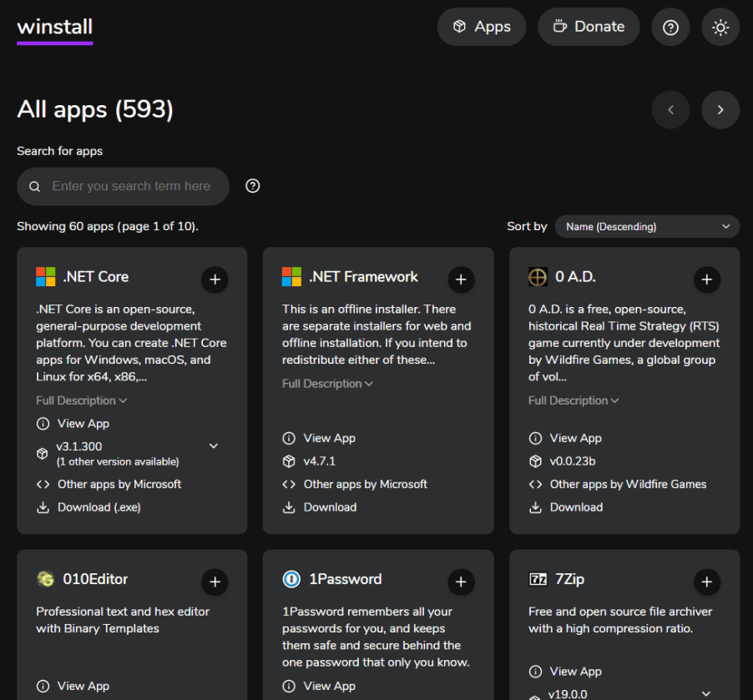Click the .NET Framework Microsoft logo
Viewport: 753px width, 700px height.
(291, 277)
